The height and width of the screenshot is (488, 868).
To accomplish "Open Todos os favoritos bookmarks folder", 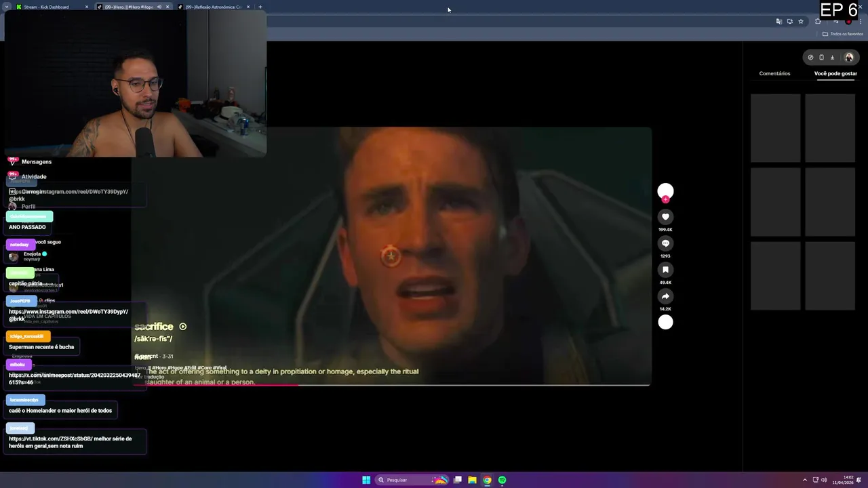I will 843,34.
